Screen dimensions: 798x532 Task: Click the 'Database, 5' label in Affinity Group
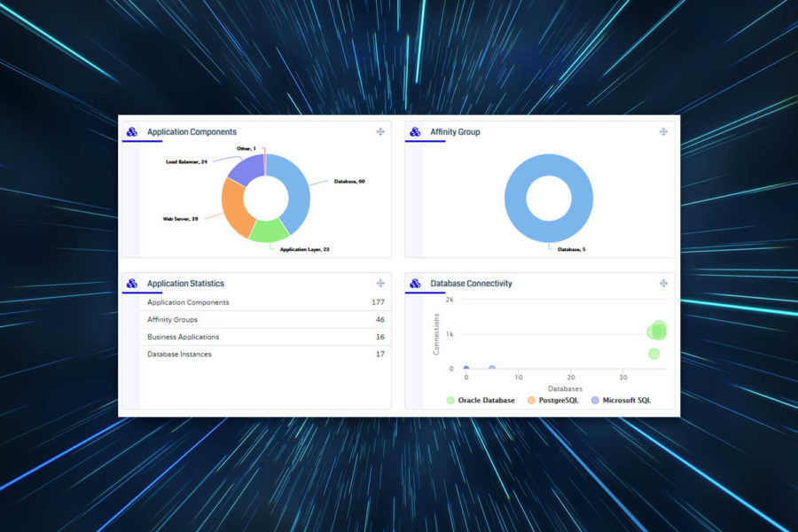(x=572, y=249)
